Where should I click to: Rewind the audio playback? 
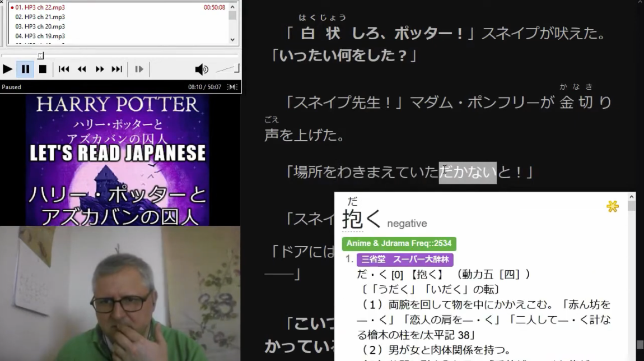click(82, 69)
